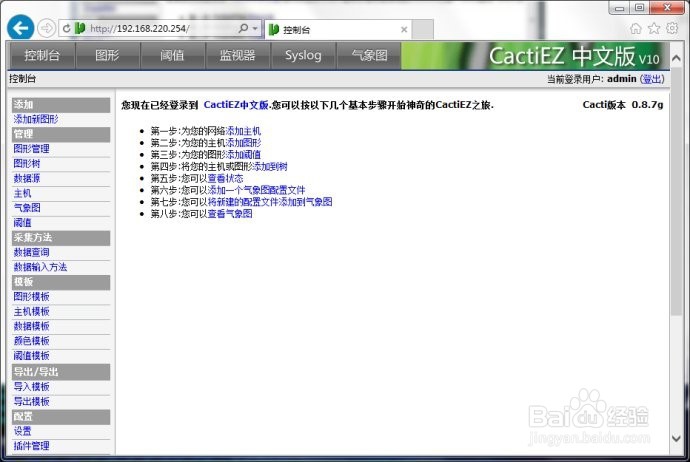Open 颜色模板 in the sidebar

pos(31,341)
